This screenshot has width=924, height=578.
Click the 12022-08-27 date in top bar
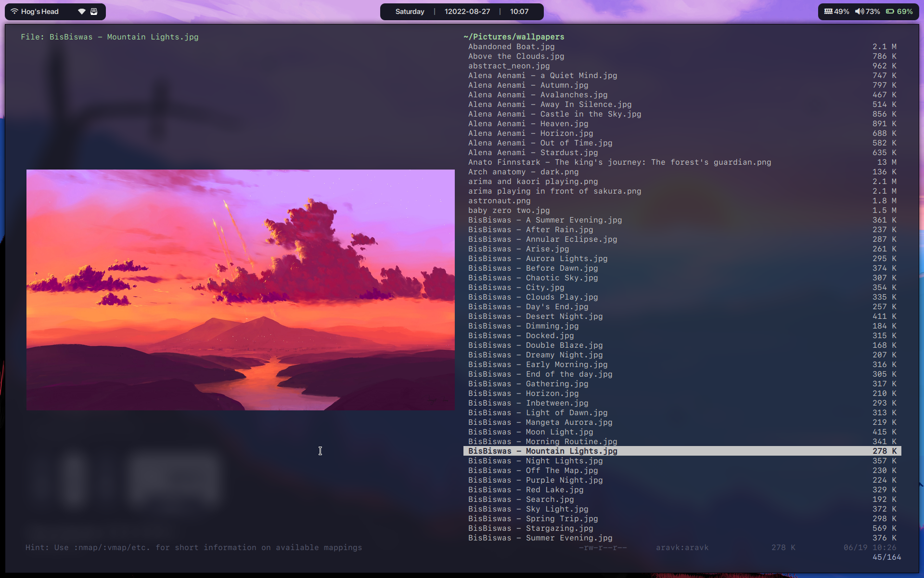point(467,12)
